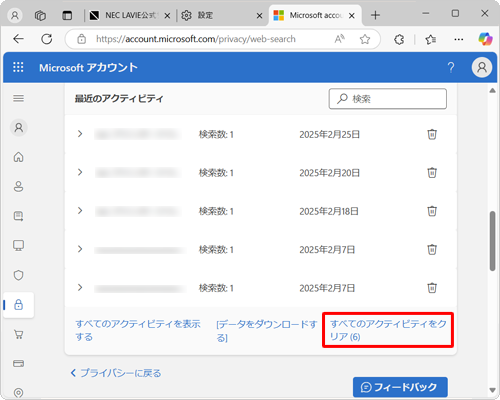
Task: Open Payment options card sidebar icon
Action: [19, 363]
